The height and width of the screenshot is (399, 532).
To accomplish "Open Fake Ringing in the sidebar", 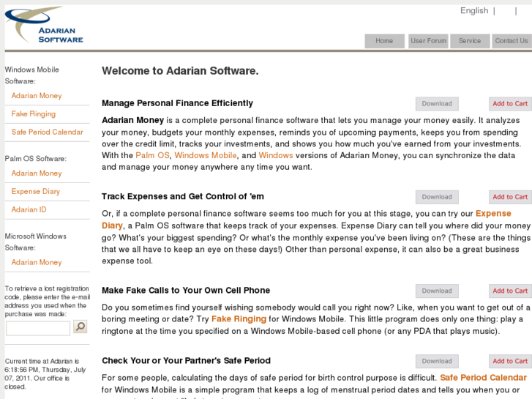I will (34, 114).
